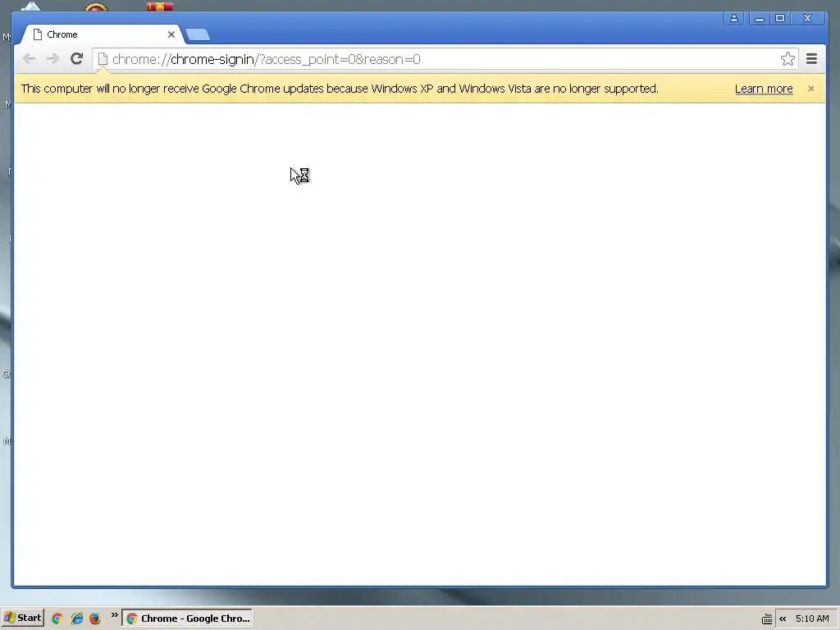Select the Chrome tab
Image resolution: width=840 pixels, height=630 pixels.
click(102, 34)
